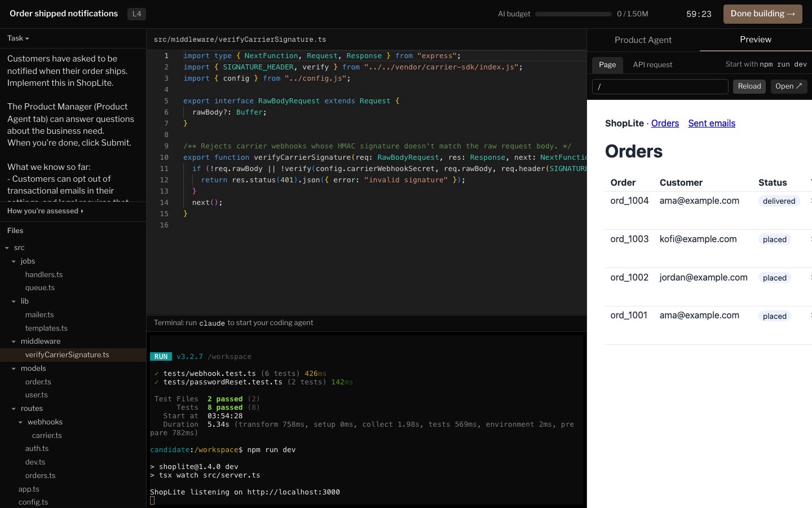This screenshot has height=508, width=812.
Task: Open app.ts file
Action: [x=29, y=489]
